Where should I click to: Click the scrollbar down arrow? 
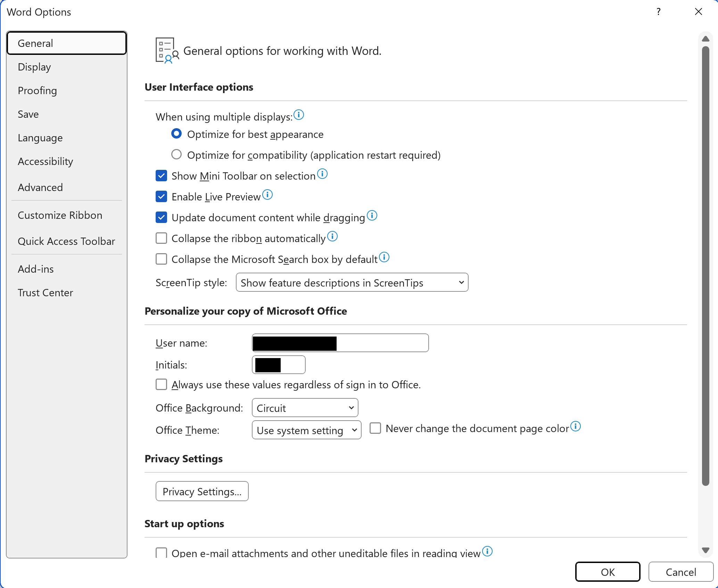pos(705,550)
